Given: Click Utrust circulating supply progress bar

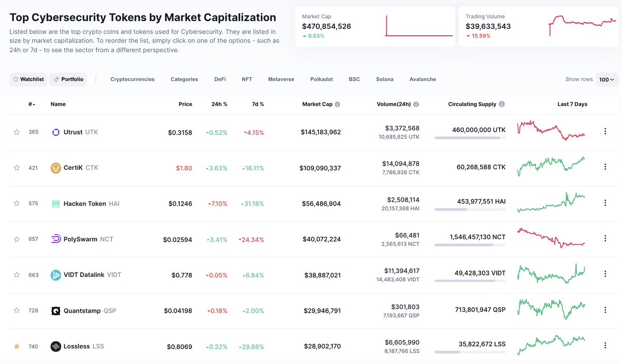Looking at the screenshot, I should coord(470,138).
